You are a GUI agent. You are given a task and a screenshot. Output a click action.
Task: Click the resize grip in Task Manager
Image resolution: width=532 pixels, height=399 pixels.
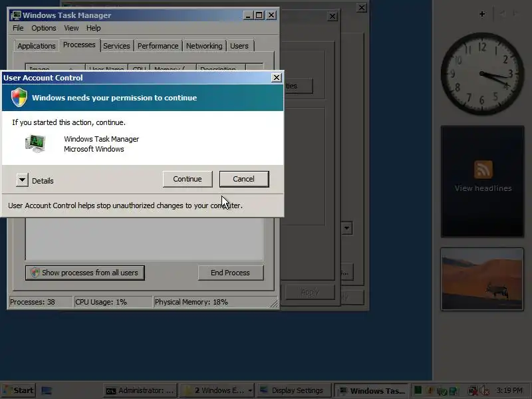click(274, 303)
